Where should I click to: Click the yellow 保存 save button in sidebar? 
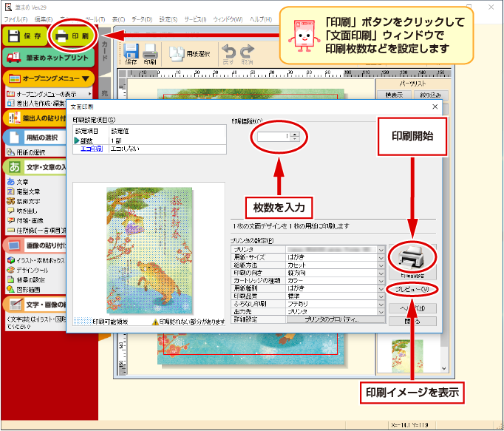coord(24,36)
